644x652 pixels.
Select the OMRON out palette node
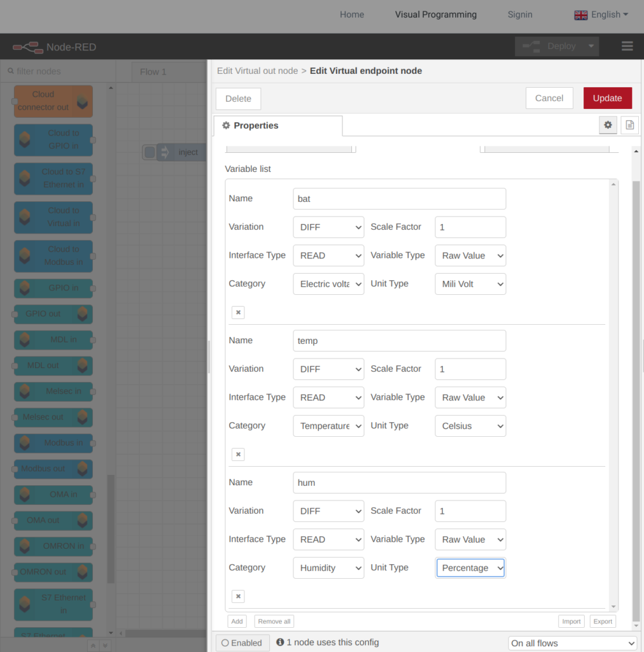53,572
